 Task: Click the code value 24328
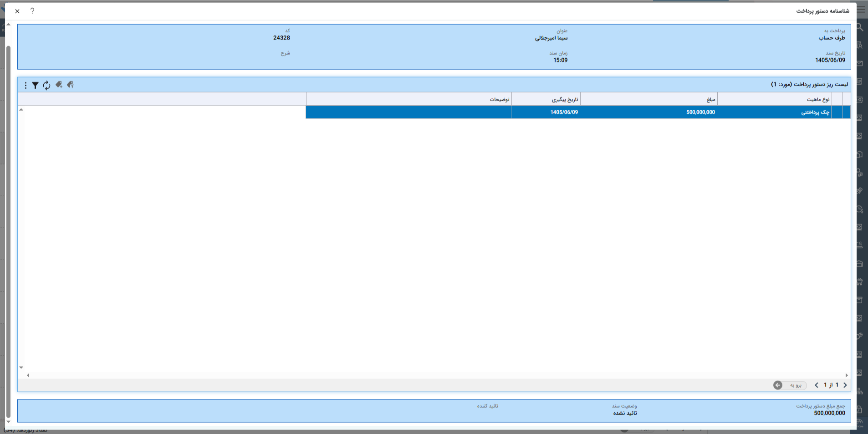(x=281, y=38)
